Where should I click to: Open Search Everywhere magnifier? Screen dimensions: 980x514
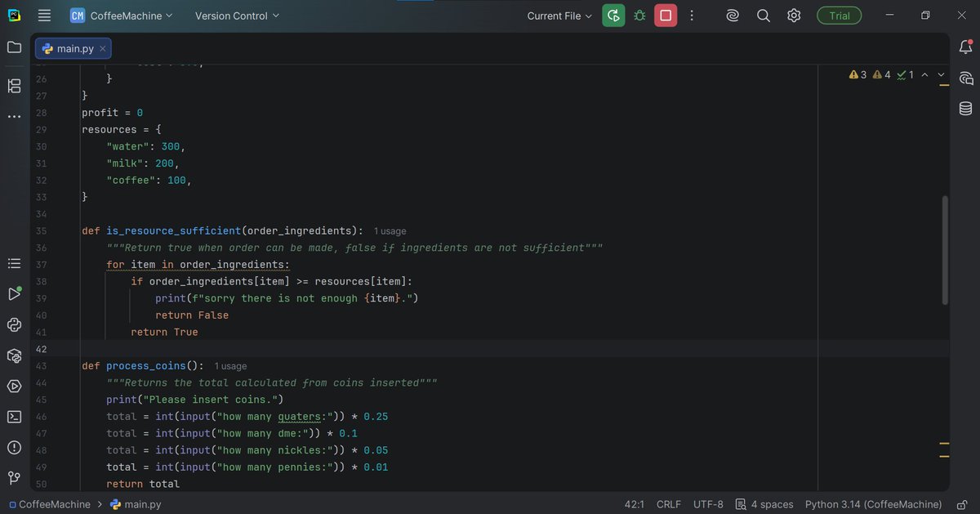pos(764,16)
